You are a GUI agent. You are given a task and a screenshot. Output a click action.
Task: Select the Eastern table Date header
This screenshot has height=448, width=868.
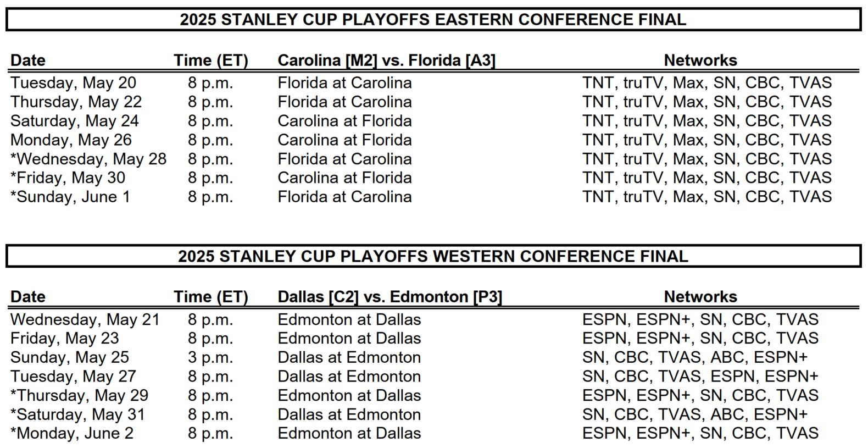point(28,60)
